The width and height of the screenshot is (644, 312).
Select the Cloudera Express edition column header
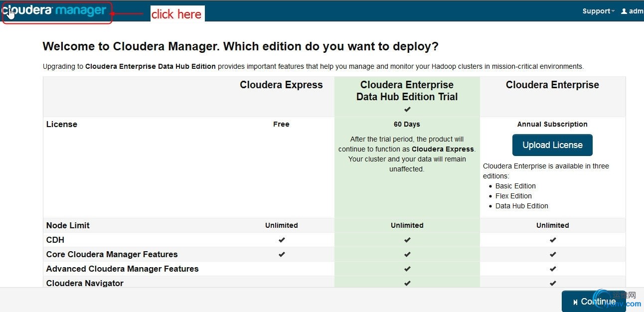click(281, 85)
